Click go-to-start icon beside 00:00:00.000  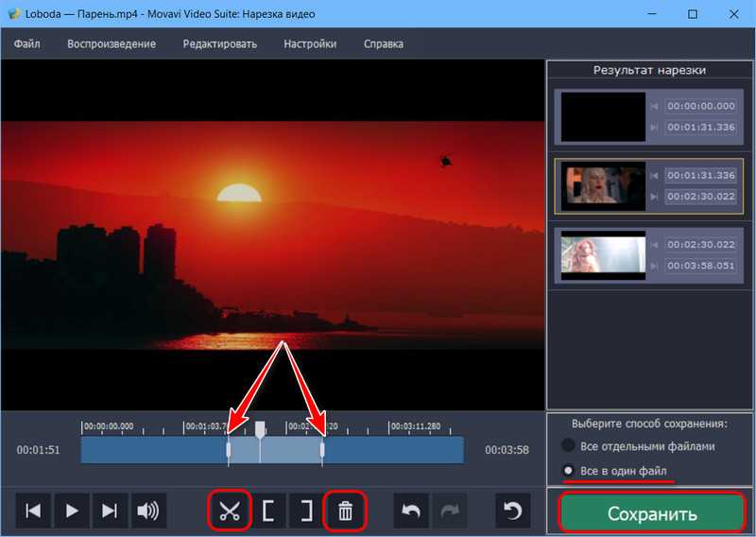pos(654,106)
